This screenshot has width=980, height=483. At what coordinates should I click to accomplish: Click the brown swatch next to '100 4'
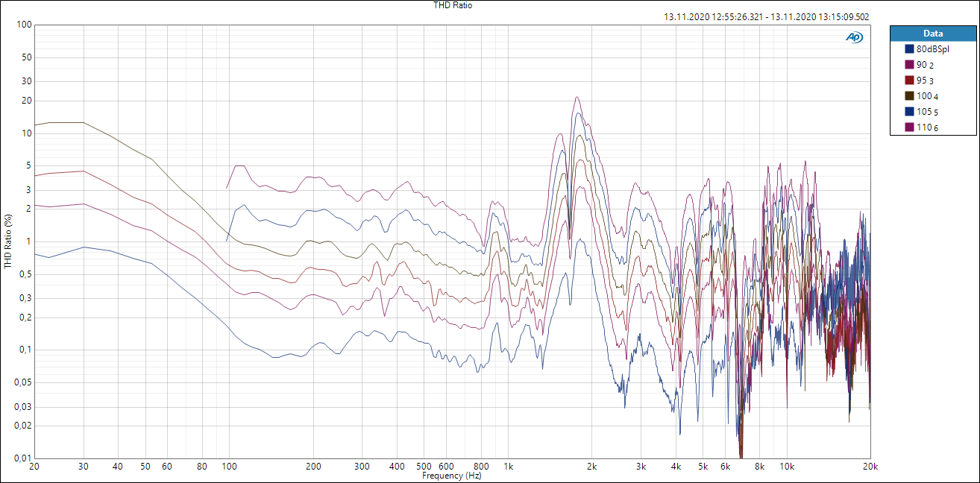click(909, 96)
